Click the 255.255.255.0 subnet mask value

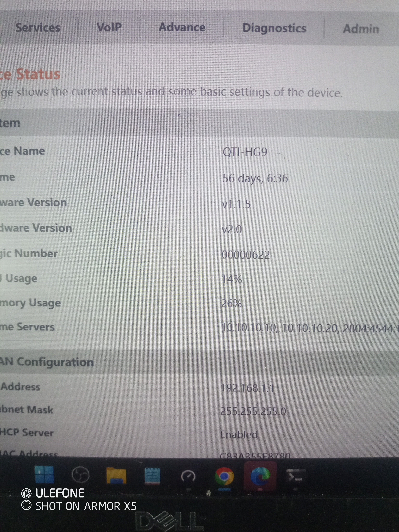(x=253, y=411)
